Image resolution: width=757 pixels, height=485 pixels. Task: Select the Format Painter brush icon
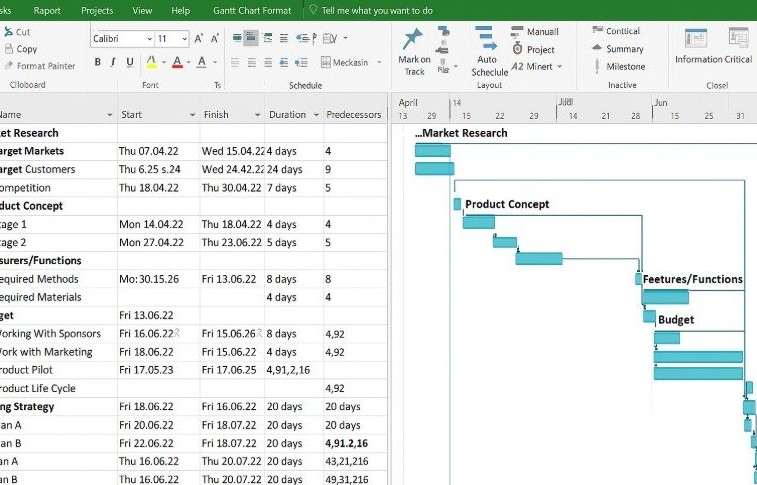click(x=8, y=66)
